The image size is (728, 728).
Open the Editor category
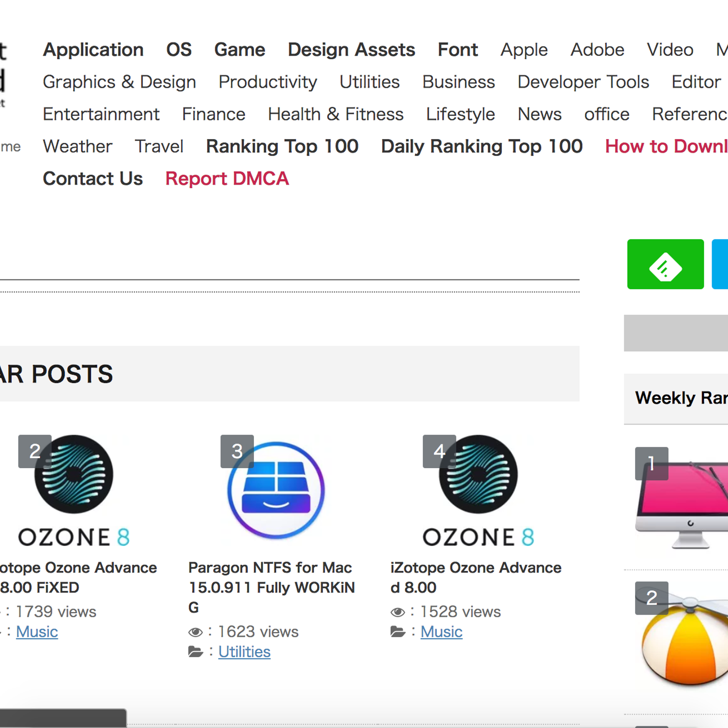tap(696, 82)
